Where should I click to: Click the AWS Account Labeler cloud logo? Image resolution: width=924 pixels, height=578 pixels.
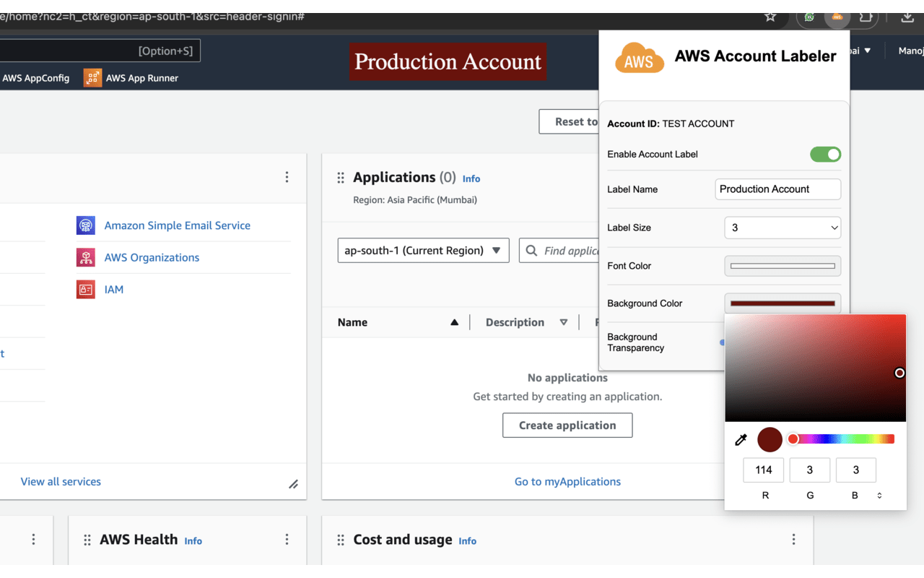tap(639, 56)
